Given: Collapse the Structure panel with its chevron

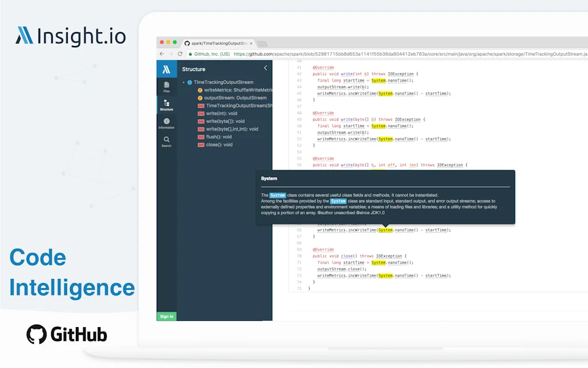Looking at the screenshot, I should click(x=265, y=68).
